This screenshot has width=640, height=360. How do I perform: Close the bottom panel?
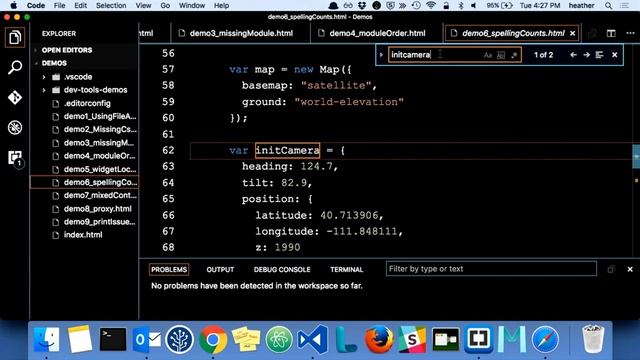[x=630, y=269]
